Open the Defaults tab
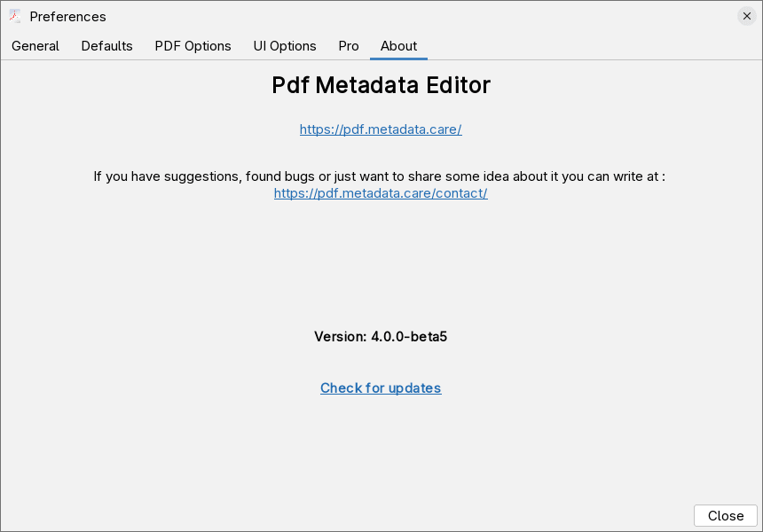The height and width of the screenshot is (532, 763). point(106,46)
